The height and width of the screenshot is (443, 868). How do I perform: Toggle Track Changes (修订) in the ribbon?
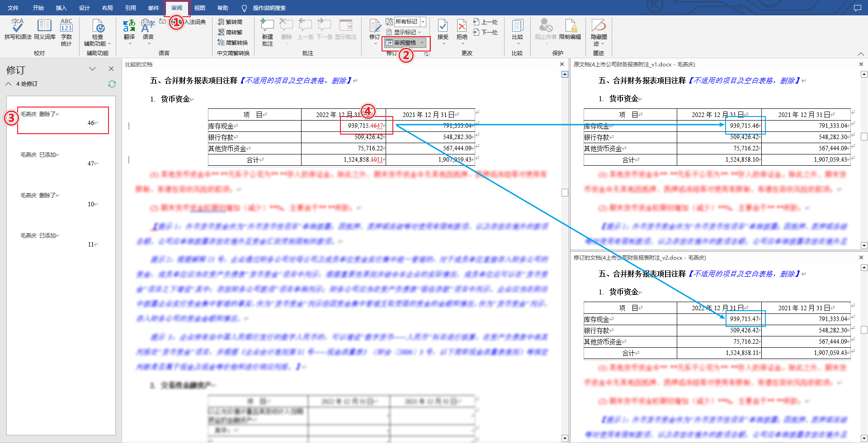[375, 29]
